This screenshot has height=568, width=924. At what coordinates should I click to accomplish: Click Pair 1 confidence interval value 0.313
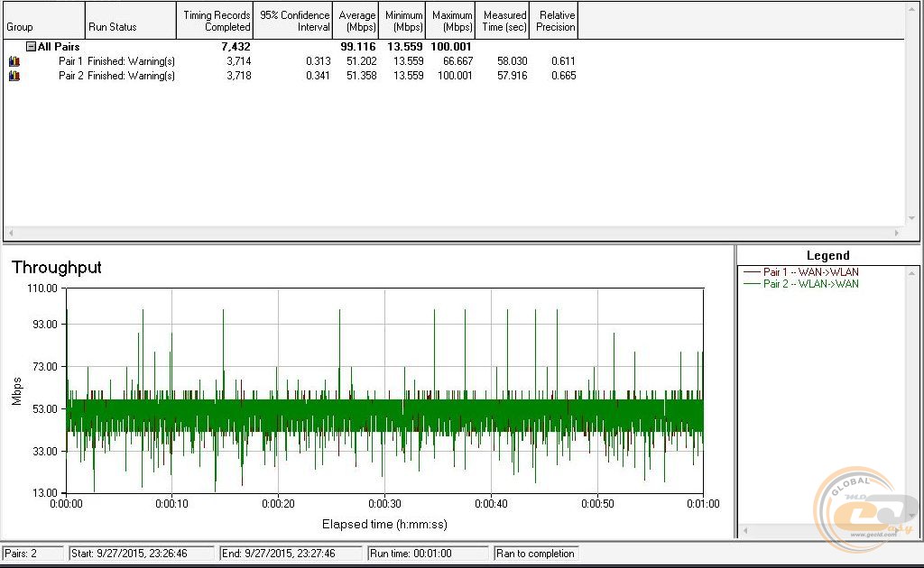[319, 61]
